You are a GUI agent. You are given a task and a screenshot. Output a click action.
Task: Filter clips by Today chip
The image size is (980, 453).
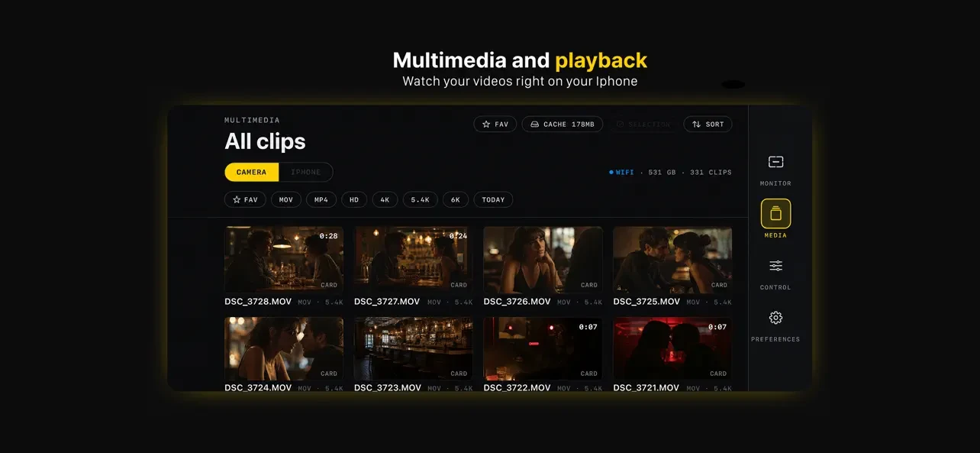[x=493, y=199]
